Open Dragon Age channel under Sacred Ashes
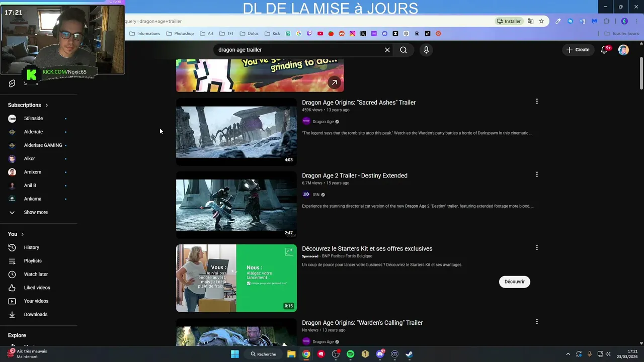The height and width of the screenshot is (362, 644). [x=323, y=122]
